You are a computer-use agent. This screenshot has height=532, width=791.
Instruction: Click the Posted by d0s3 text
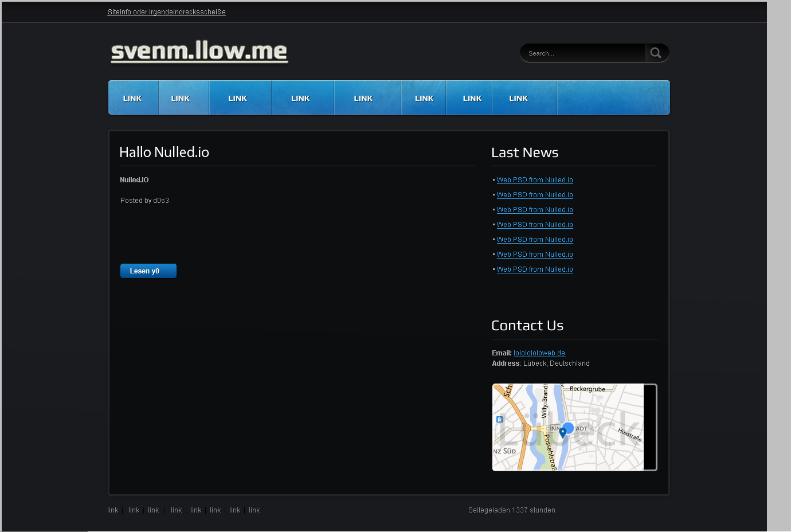tap(144, 201)
